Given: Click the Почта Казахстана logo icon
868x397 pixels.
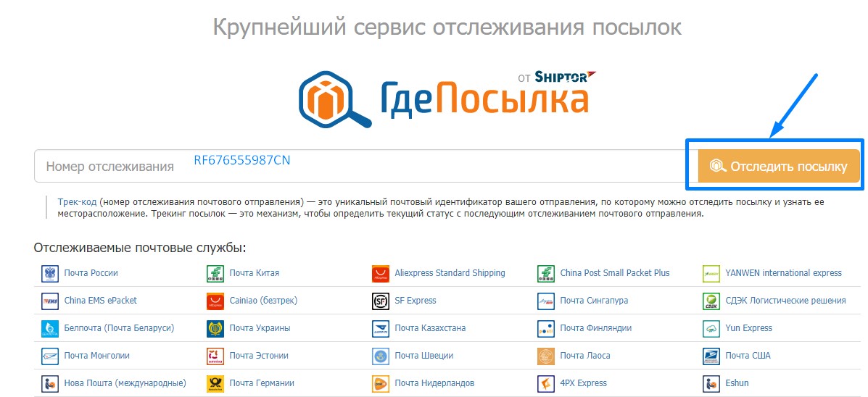Looking at the screenshot, I should click(x=380, y=328).
